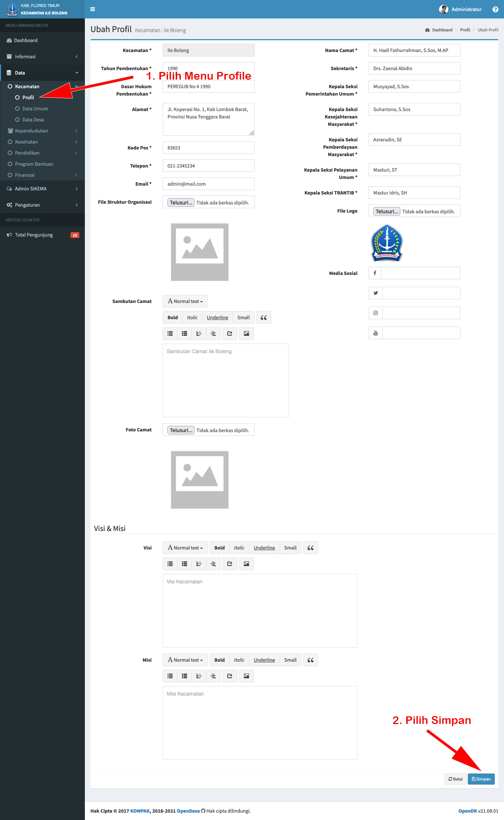Click the Instagram icon in Media Sosial
Image resolution: width=504 pixels, height=820 pixels.
376,313
